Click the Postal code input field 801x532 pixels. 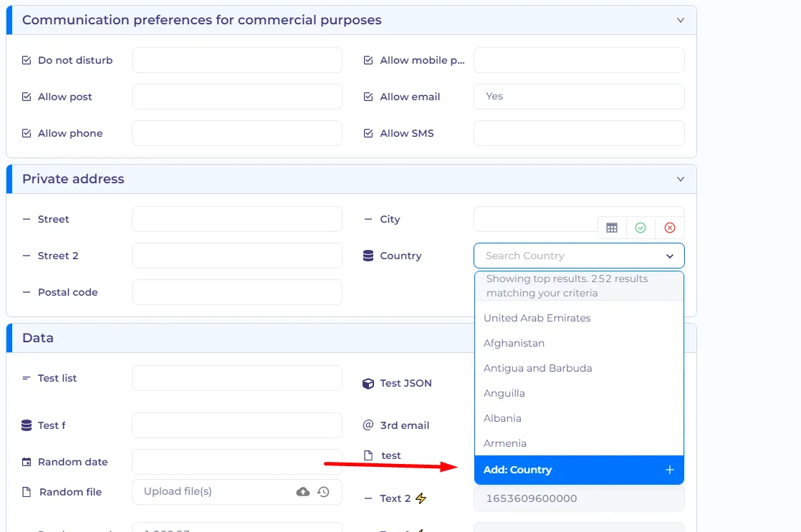point(237,292)
